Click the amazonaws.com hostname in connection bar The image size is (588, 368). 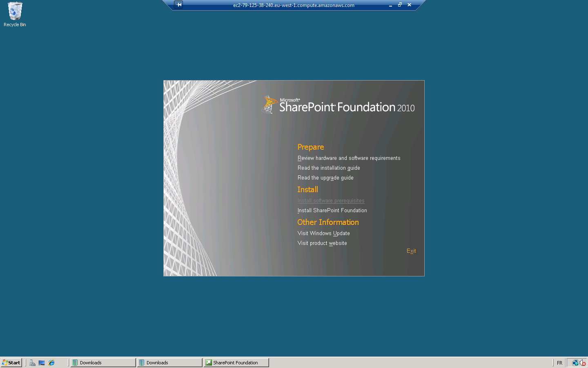pyautogui.click(x=294, y=5)
